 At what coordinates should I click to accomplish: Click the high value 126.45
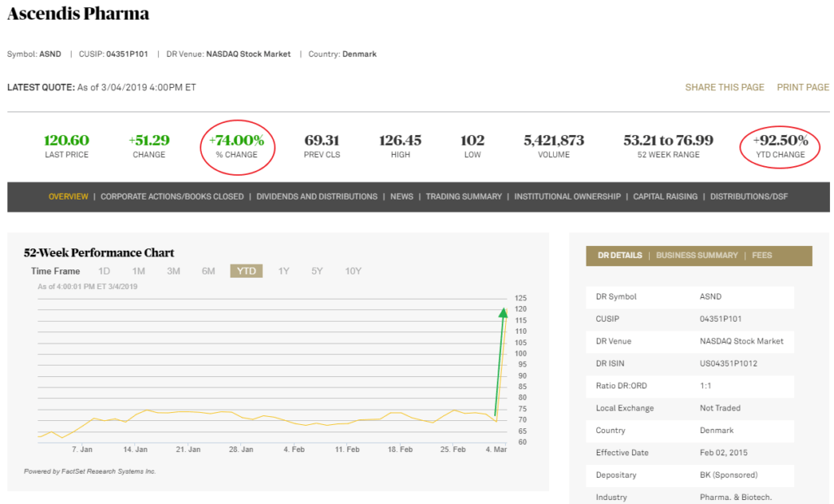(x=400, y=140)
